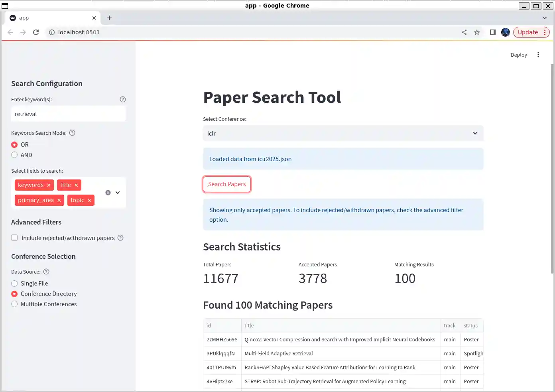Click the help icon beside Enter keyword(s)

pyautogui.click(x=123, y=99)
